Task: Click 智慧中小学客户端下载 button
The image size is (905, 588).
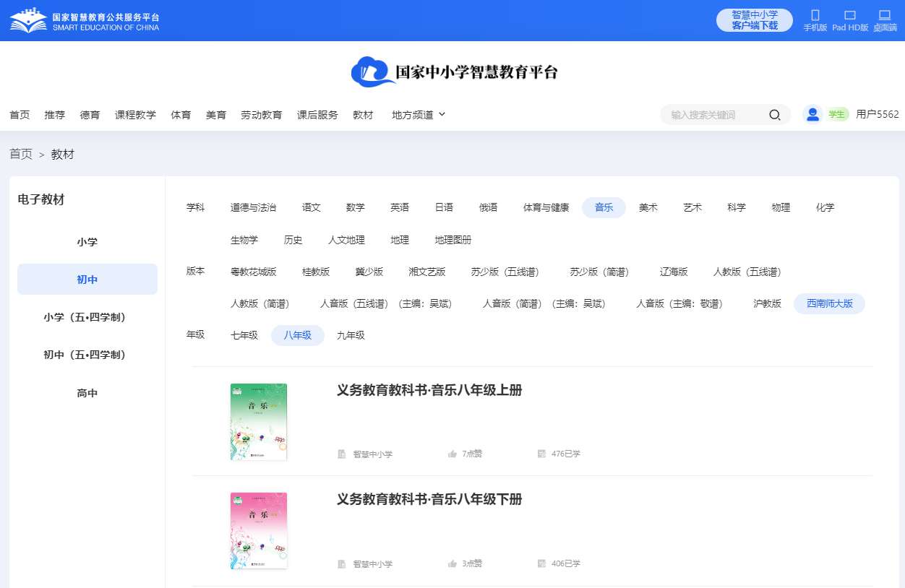Action: [755, 20]
